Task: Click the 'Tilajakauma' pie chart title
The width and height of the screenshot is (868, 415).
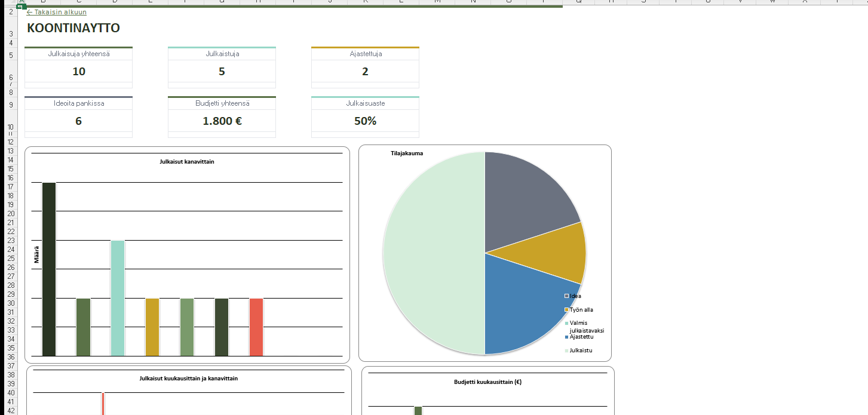Action: tap(407, 153)
